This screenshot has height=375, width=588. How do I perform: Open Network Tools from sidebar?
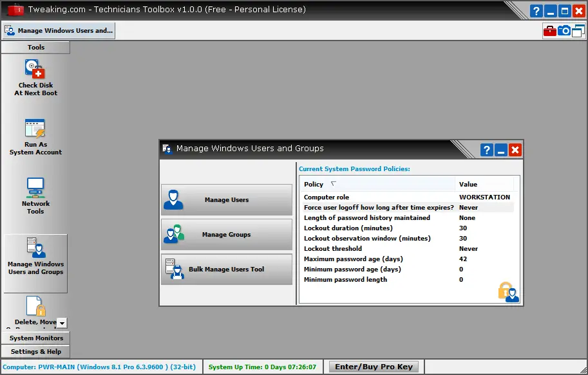[x=35, y=196]
